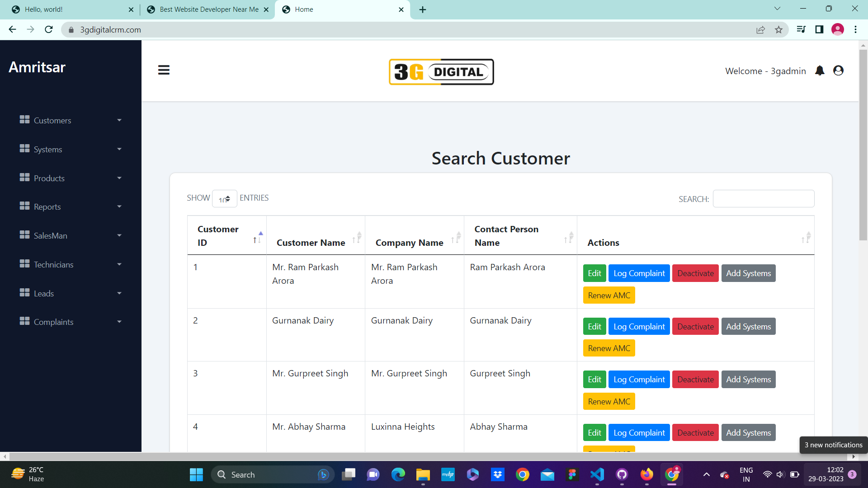Renew AMC for Mr. Ram Parkash Arora
868x488 pixels.
pos(609,296)
